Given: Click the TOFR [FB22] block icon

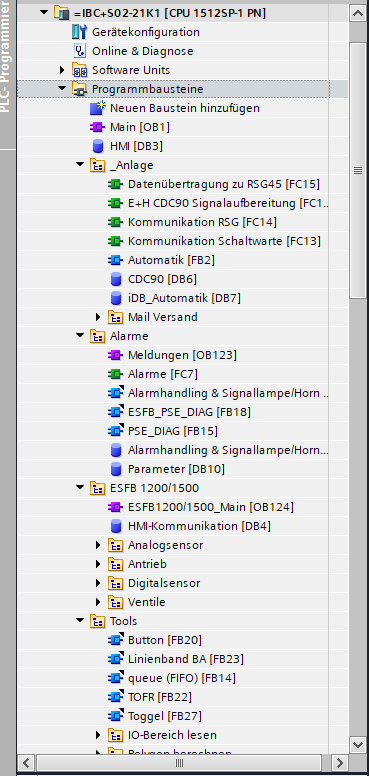Looking at the screenshot, I should [x=116, y=696].
